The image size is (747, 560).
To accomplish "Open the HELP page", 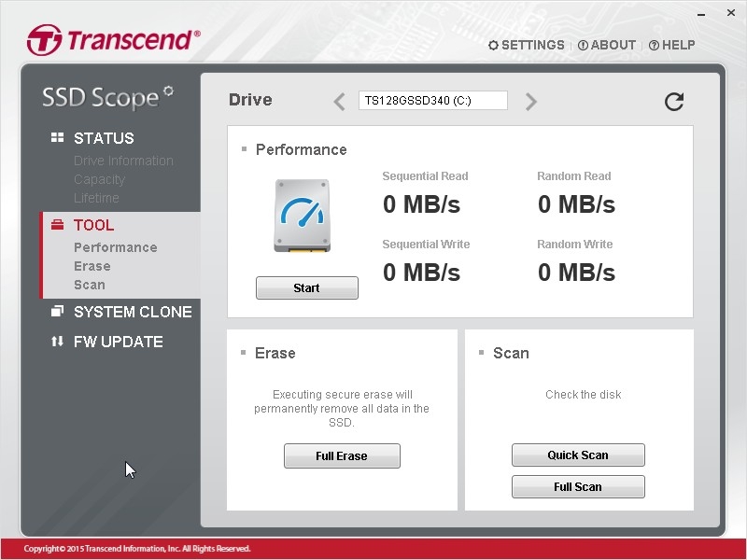I will pyautogui.click(x=671, y=45).
